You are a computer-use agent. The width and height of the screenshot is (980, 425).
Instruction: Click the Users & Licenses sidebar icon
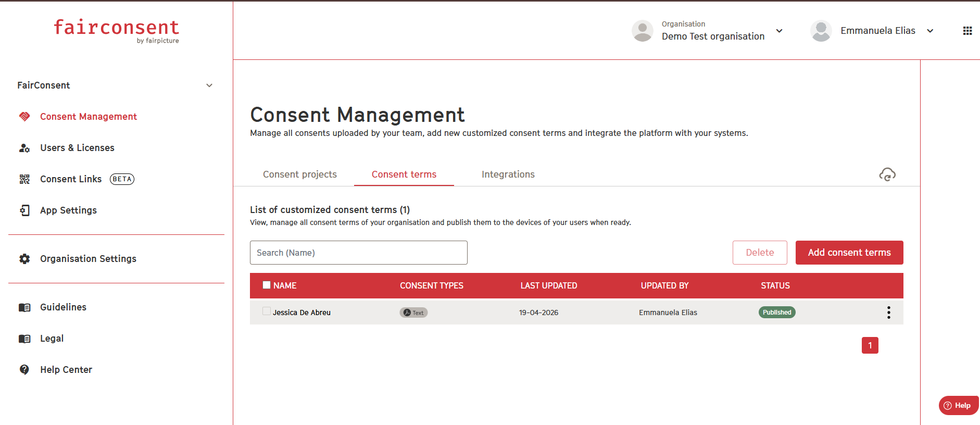[x=24, y=148]
